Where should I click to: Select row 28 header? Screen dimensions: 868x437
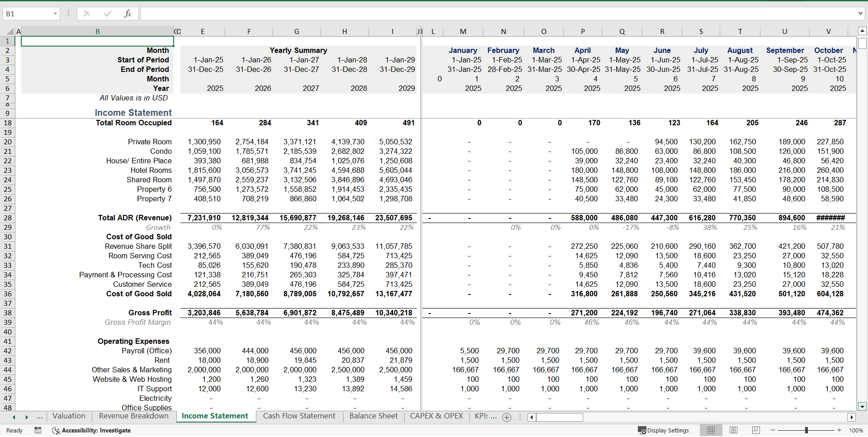(8, 218)
